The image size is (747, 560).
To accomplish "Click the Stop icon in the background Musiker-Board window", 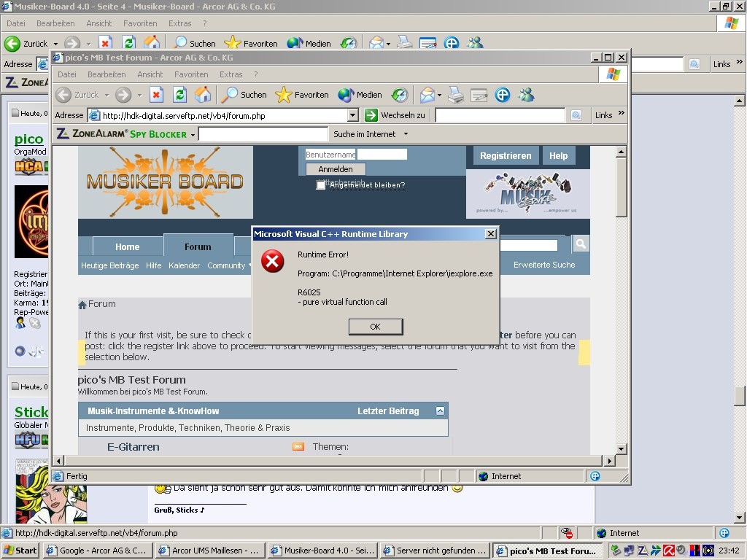I will pos(105,43).
